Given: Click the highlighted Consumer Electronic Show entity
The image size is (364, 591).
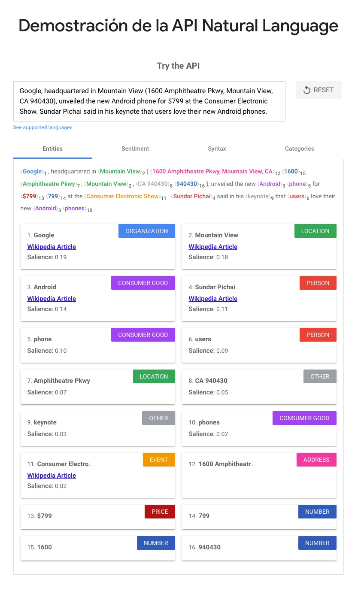Looking at the screenshot, I should point(122,196).
